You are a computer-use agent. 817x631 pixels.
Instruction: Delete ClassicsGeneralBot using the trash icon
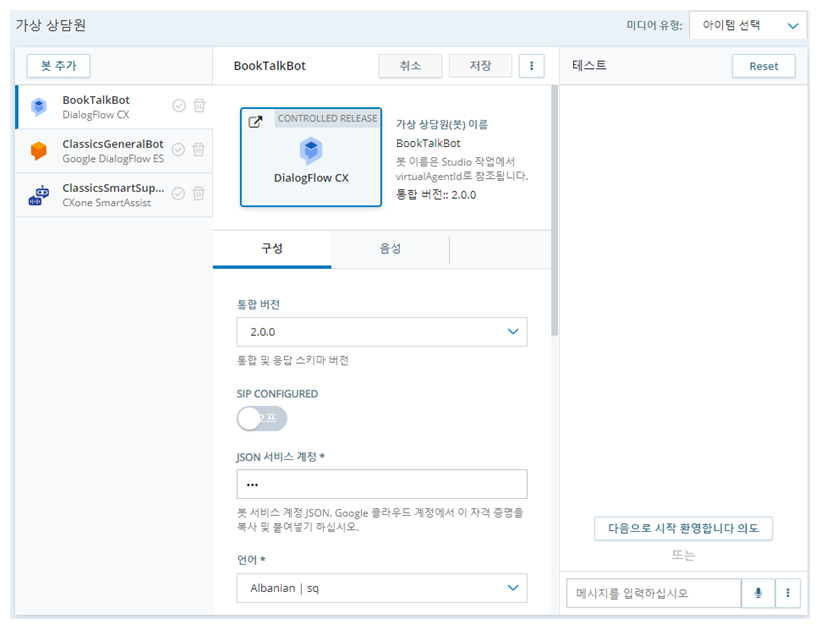(199, 150)
